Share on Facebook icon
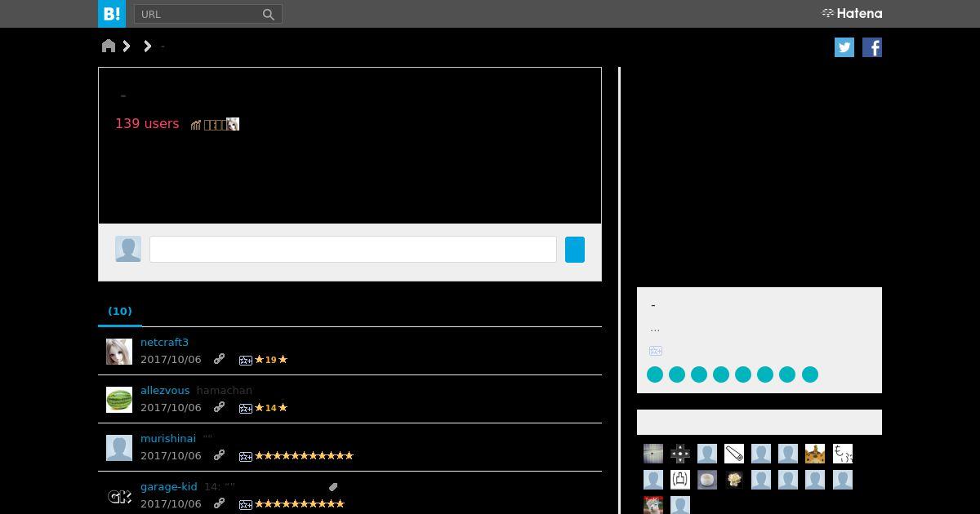Screen dimensions: 980x514 click(872, 47)
